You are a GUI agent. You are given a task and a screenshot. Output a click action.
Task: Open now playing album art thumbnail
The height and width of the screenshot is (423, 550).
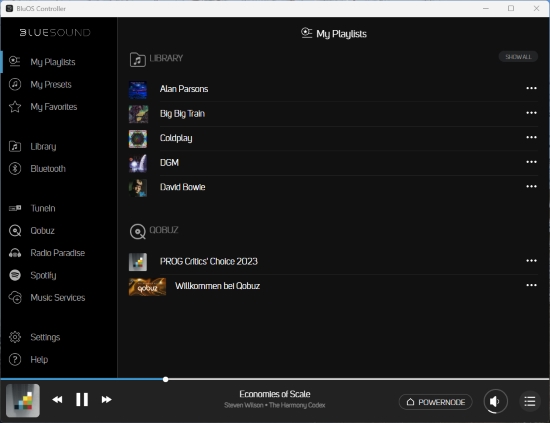23,401
